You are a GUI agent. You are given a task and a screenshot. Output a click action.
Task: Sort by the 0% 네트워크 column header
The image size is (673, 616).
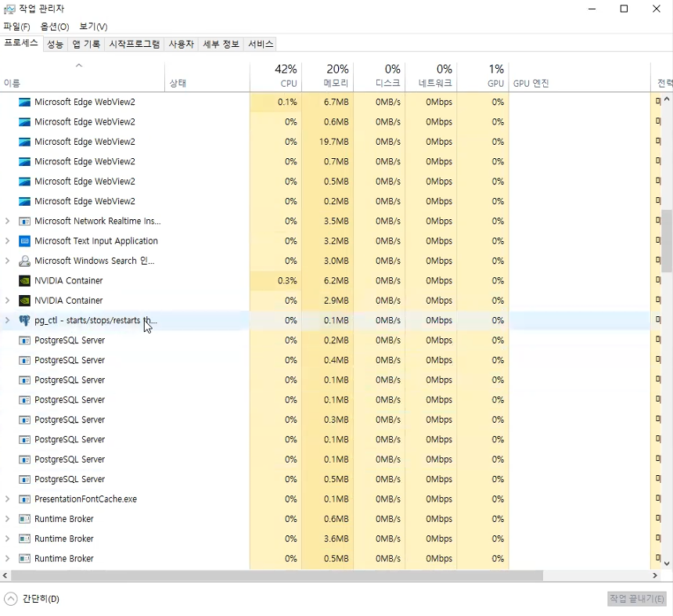[431, 77]
